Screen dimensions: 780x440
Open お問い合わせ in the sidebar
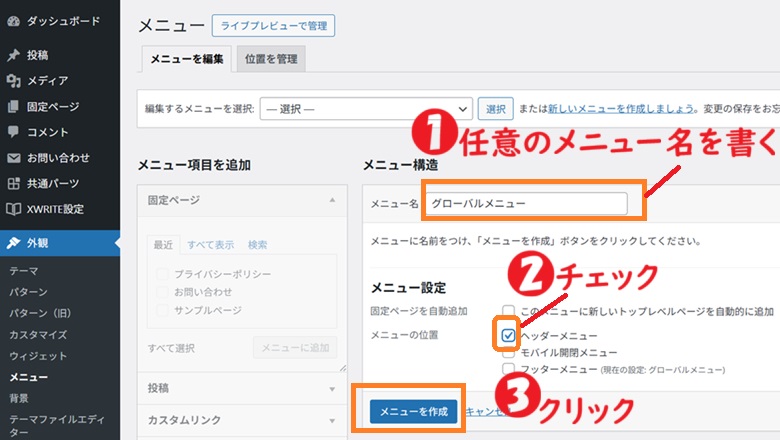pyautogui.click(x=60, y=158)
